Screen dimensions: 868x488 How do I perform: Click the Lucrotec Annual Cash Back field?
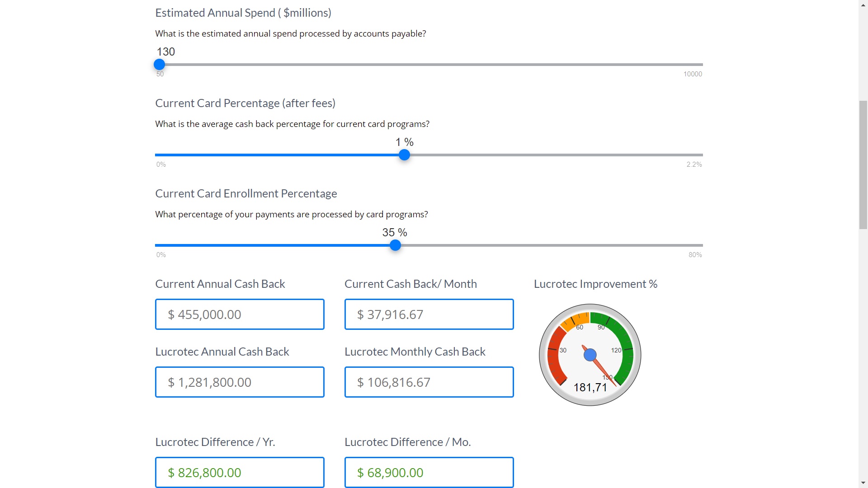click(240, 382)
